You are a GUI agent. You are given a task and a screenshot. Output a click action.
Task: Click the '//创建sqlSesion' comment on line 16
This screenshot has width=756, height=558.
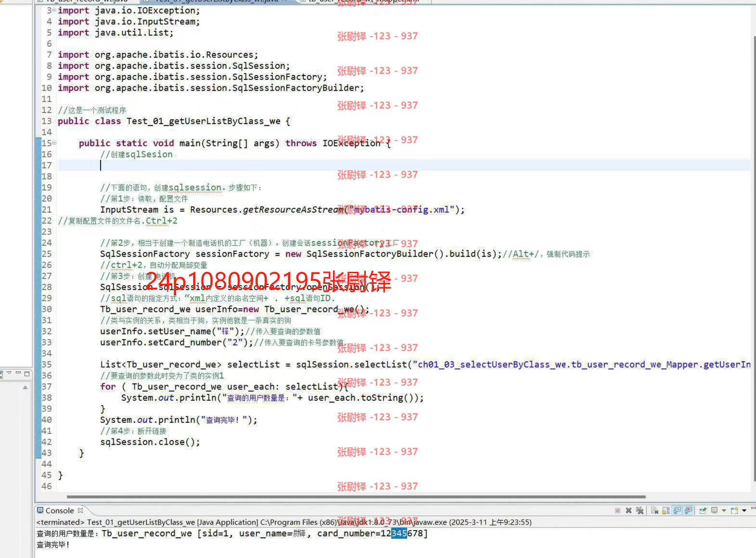click(x=137, y=154)
